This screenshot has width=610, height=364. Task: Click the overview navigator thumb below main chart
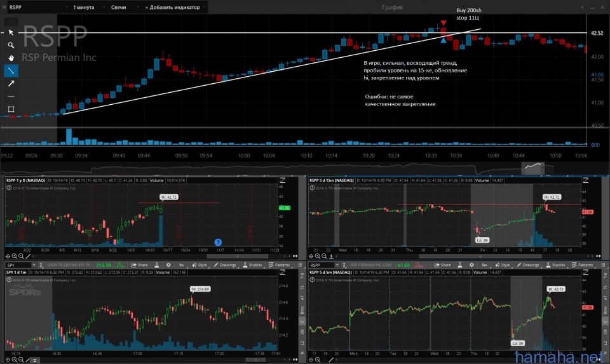[532, 168]
